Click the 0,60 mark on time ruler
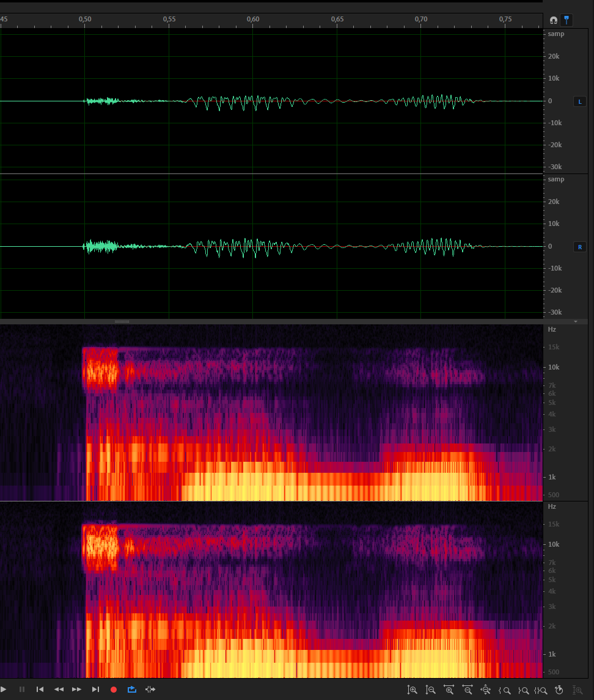This screenshot has width=594, height=700. click(x=253, y=20)
